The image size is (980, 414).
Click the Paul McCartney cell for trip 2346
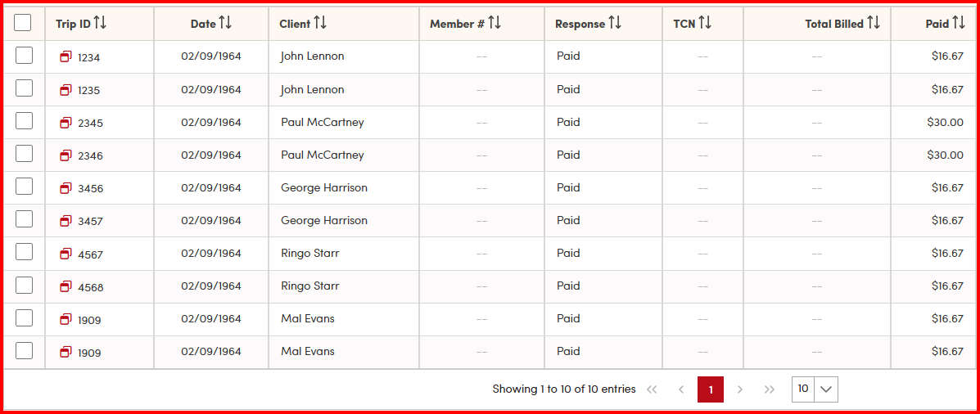(322, 155)
